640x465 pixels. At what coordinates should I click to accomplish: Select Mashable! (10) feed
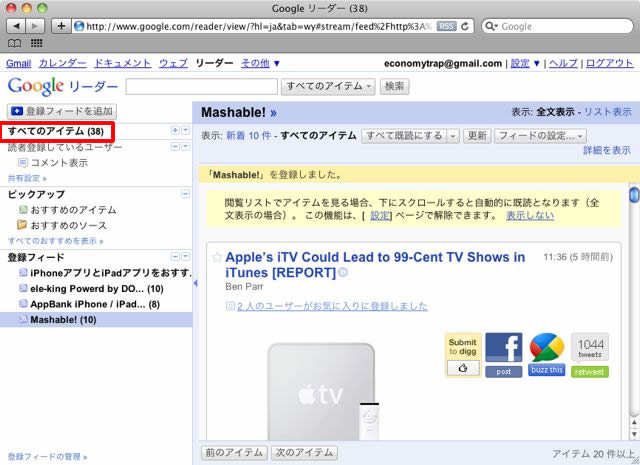tap(96, 320)
